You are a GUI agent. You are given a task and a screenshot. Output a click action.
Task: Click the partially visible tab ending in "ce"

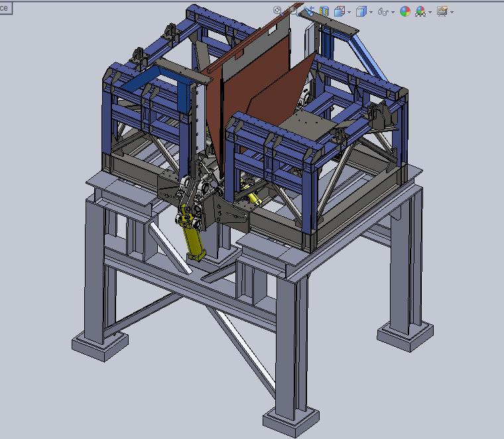click(x=5, y=8)
